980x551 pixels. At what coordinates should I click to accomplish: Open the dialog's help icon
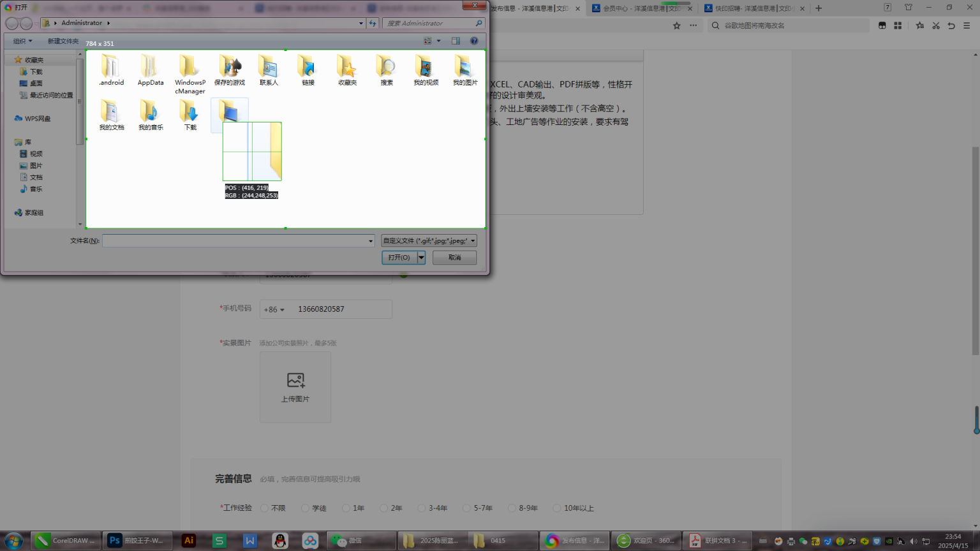coord(474,41)
